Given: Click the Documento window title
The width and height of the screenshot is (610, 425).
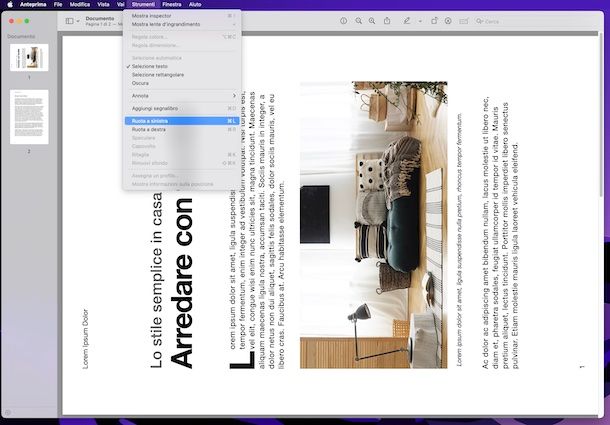Looking at the screenshot, I should 100,18.
